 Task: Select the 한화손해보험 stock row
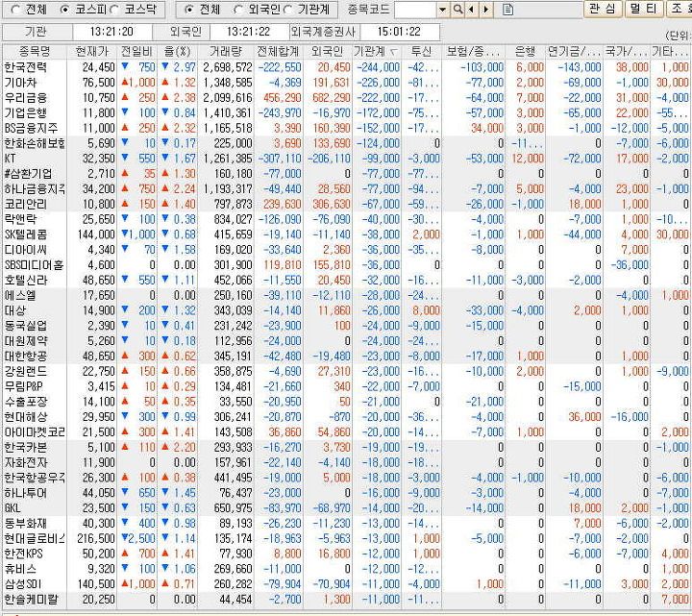[346, 143]
